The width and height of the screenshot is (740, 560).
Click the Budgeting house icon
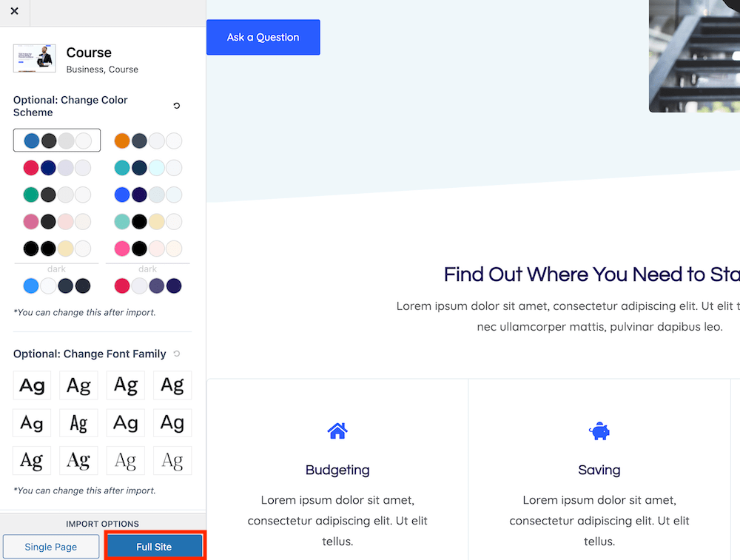click(x=337, y=431)
